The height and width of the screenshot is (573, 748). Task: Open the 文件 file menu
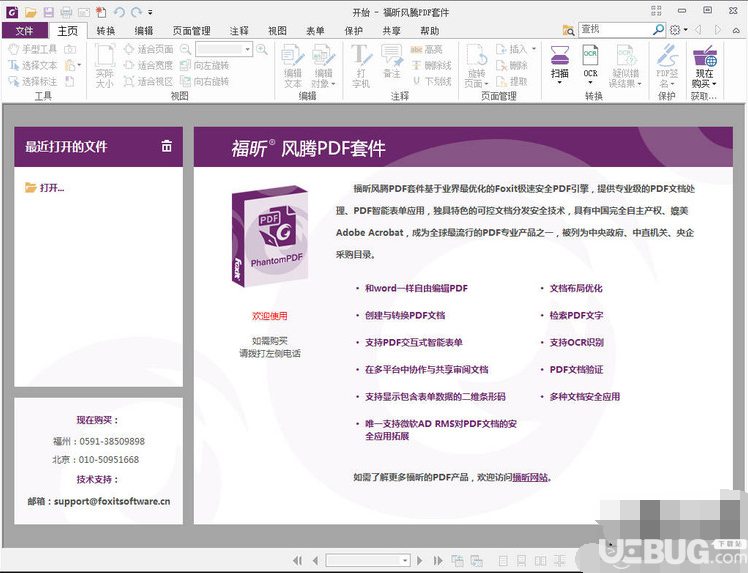pos(24,31)
